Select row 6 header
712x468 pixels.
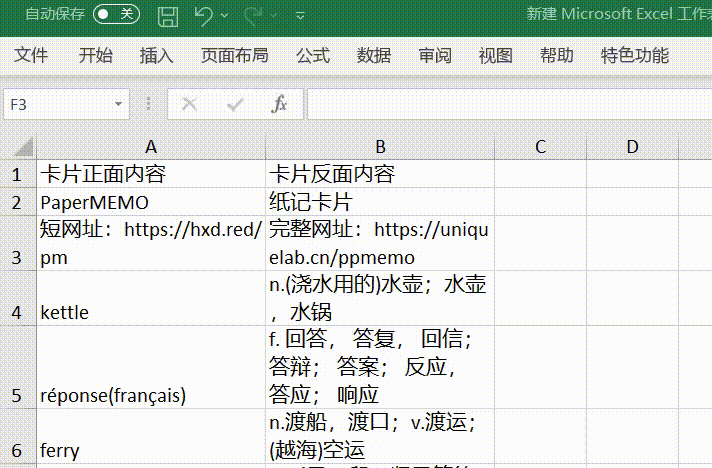point(18,436)
